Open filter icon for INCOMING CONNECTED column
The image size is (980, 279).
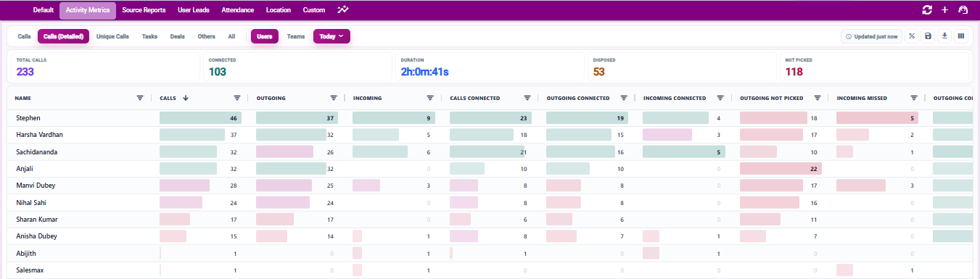point(720,98)
